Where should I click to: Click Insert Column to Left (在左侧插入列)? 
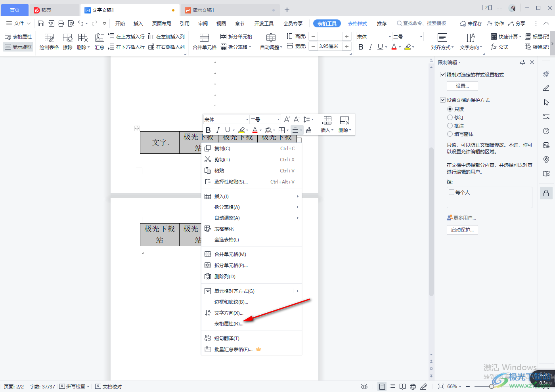pos(166,36)
